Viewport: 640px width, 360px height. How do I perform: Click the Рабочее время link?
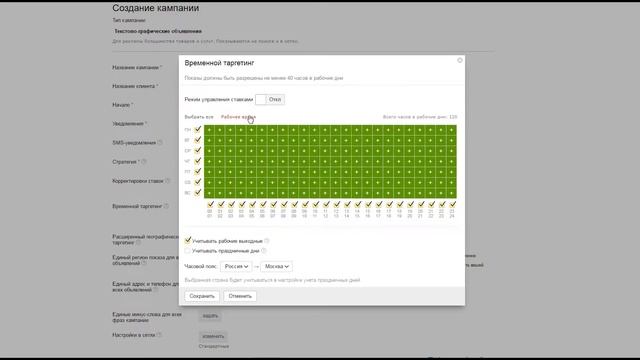point(238,117)
